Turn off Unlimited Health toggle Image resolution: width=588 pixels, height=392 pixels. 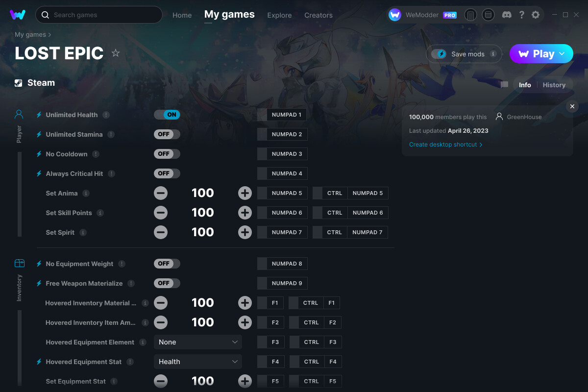[x=167, y=115]
